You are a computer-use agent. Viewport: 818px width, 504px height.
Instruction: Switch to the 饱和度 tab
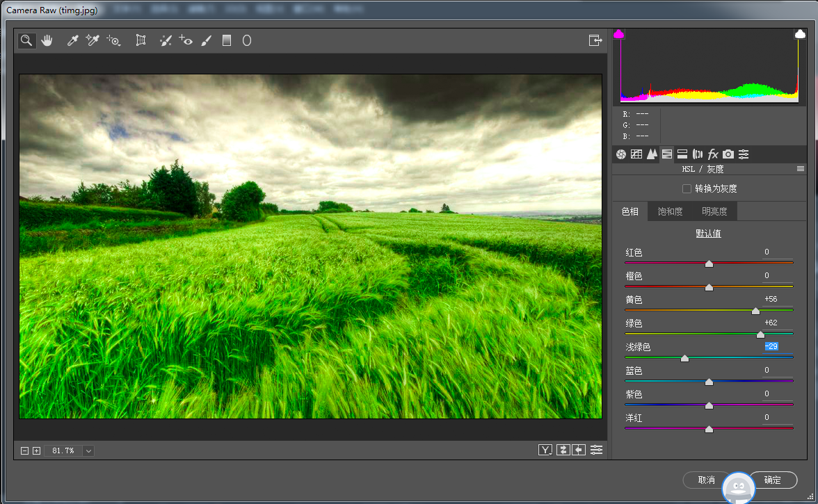click(670, 211)
